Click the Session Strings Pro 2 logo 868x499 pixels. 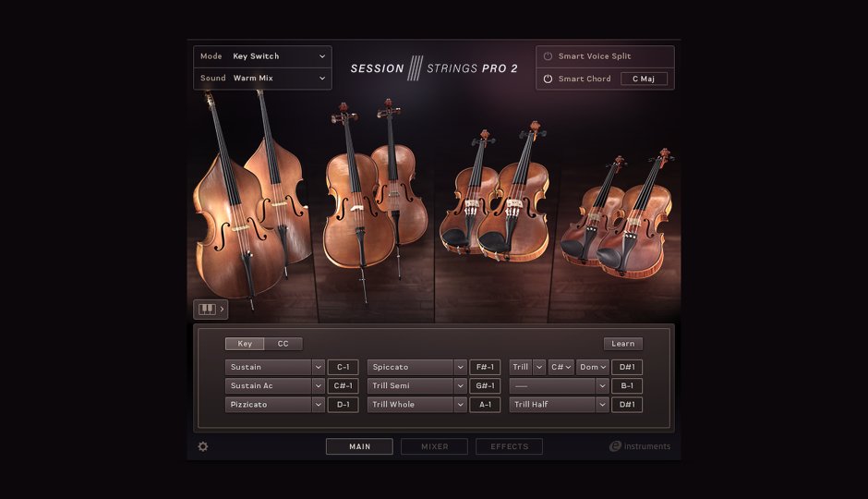tap(433, 68)
